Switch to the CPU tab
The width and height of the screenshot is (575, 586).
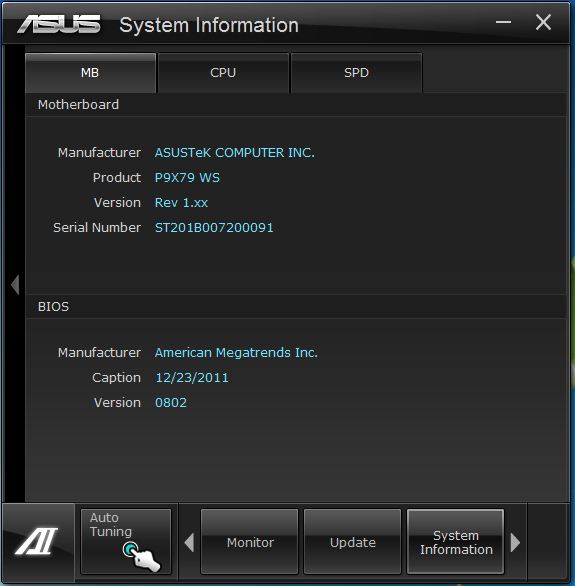point(223,73)
